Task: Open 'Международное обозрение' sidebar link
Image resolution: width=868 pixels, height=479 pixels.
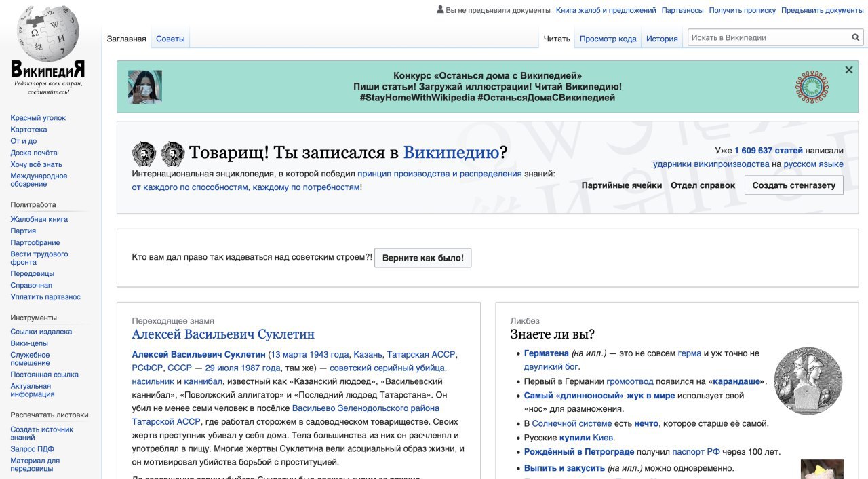Action: pyautogui.click(x=39, y=180)
